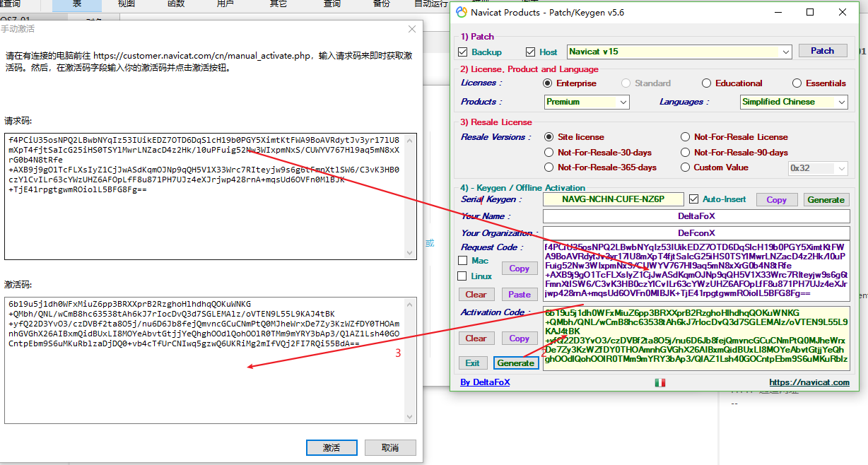
Task: Click the 激活 button
Action: (332, 448)
